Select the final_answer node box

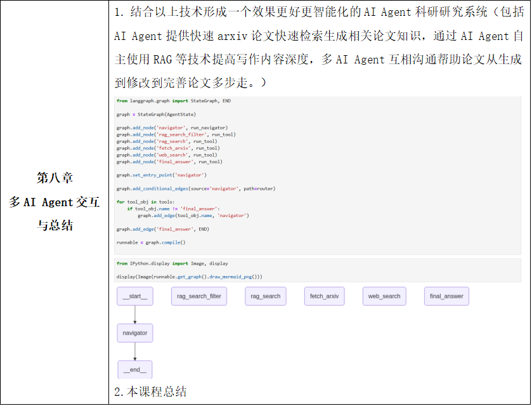click(446, 296)
